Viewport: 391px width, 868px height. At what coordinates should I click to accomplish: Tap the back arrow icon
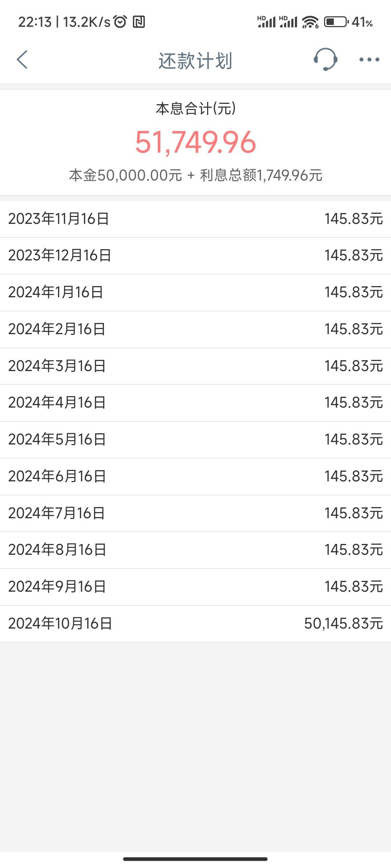[x=22, y=60]
